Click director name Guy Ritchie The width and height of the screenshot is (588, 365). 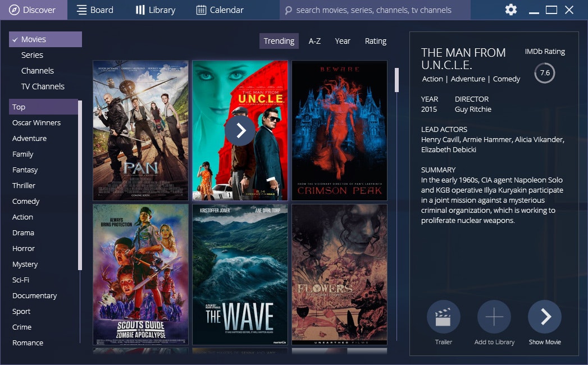pyautogui.click(x=473, y=109)
